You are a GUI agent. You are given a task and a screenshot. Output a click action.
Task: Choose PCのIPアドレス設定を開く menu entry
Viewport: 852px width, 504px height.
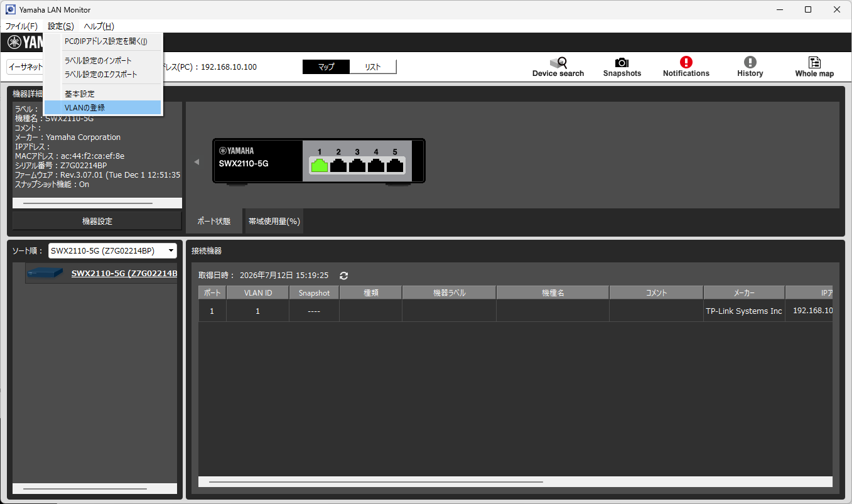[104, 41]
